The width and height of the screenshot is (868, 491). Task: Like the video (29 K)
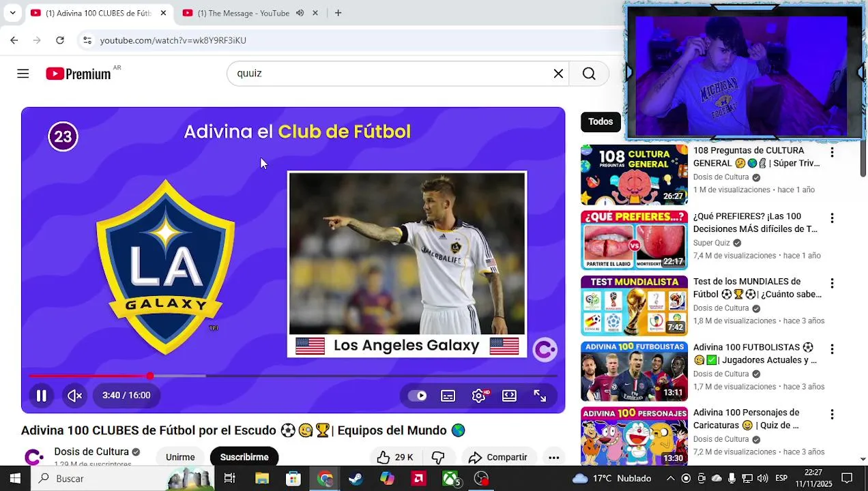[395, 458]
